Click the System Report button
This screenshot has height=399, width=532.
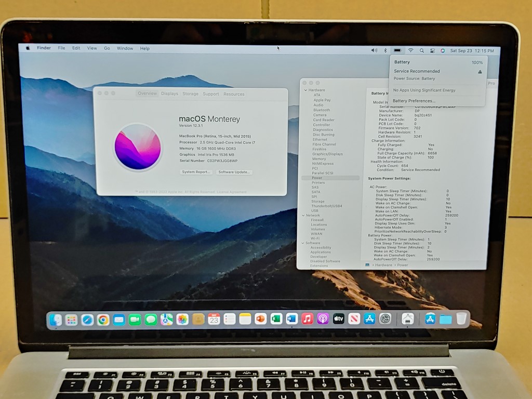[196, 172]
